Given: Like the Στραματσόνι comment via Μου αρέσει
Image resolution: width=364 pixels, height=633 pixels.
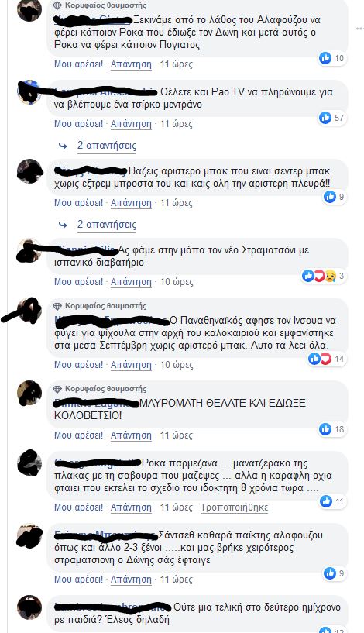Looking at the screenshot, I should click(79, 282).
